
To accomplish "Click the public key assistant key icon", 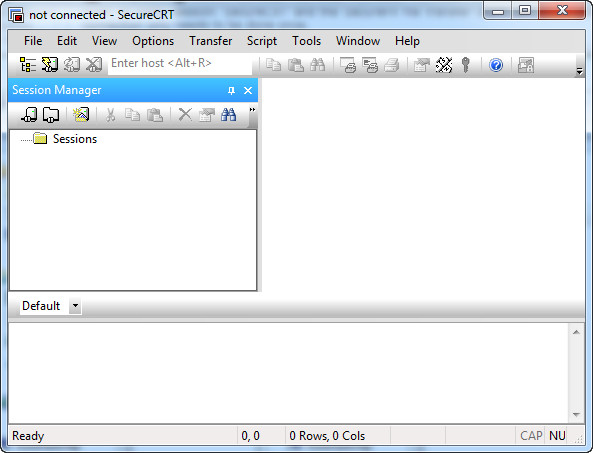I will [466, 65].
